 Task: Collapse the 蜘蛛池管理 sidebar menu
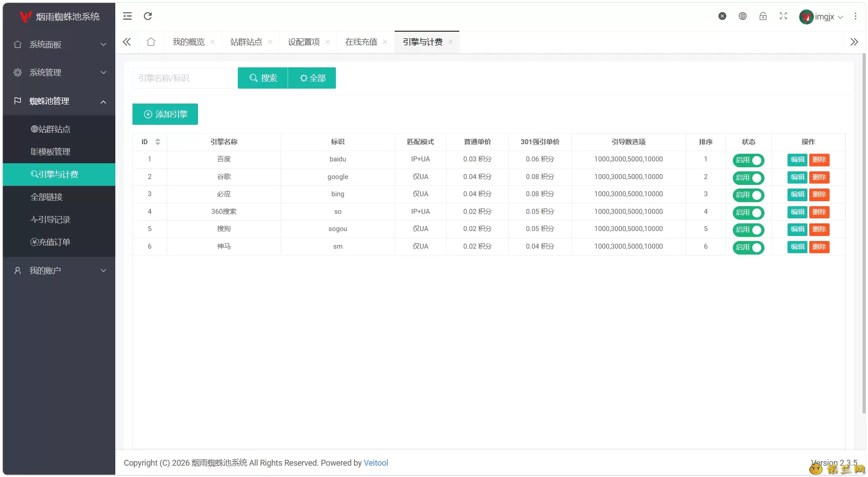(59, 101)
